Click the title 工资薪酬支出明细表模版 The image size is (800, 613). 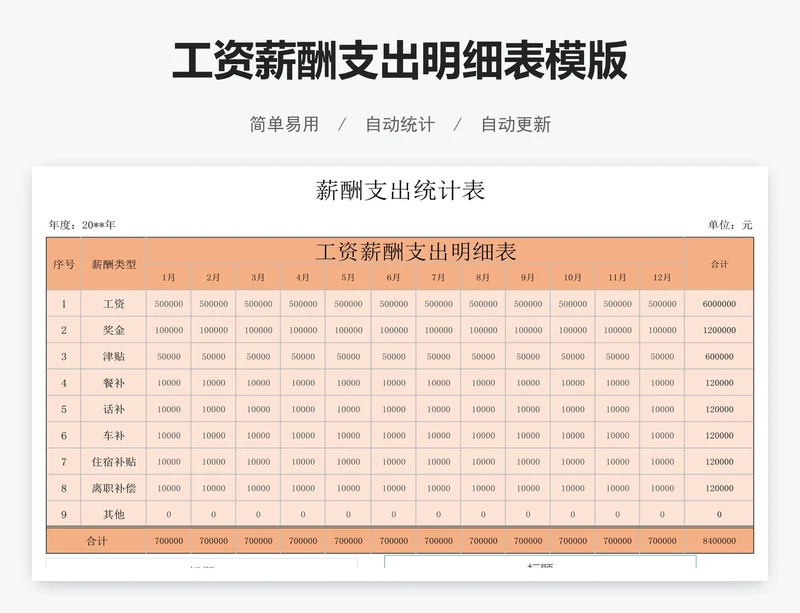(399, 61)
